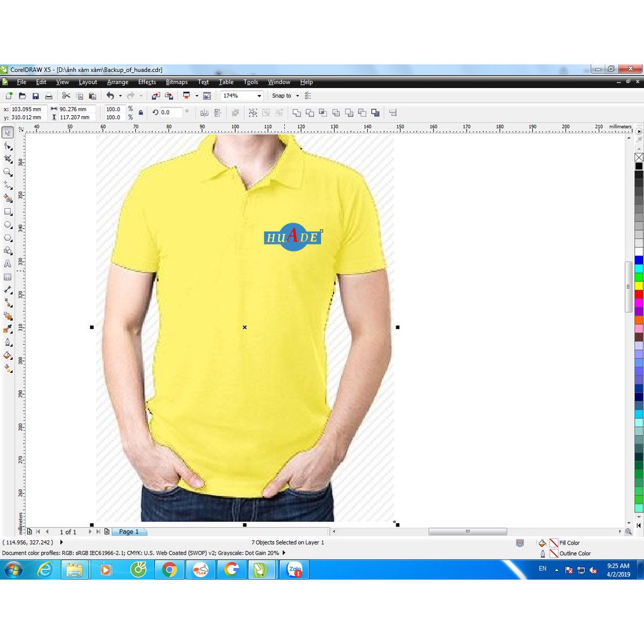Open the zoom level 174% dropdown
The image size is (644, 644).
pyautogui.click(x=258, y=96)
